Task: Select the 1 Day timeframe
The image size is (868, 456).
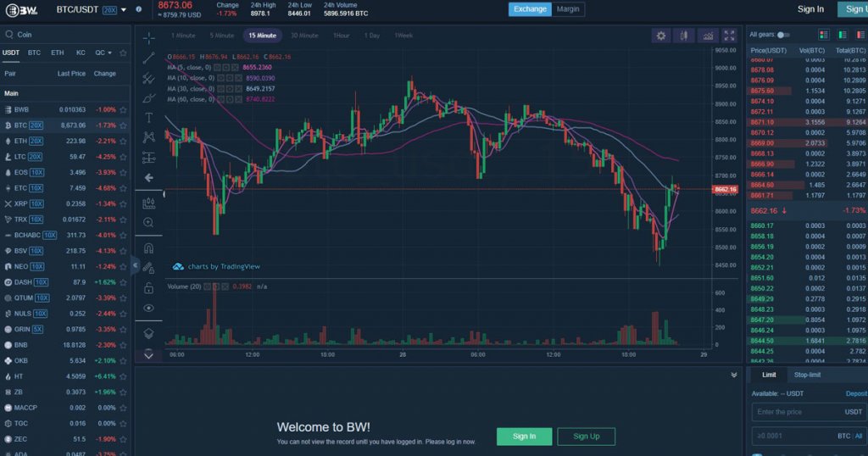Action: 372,36
